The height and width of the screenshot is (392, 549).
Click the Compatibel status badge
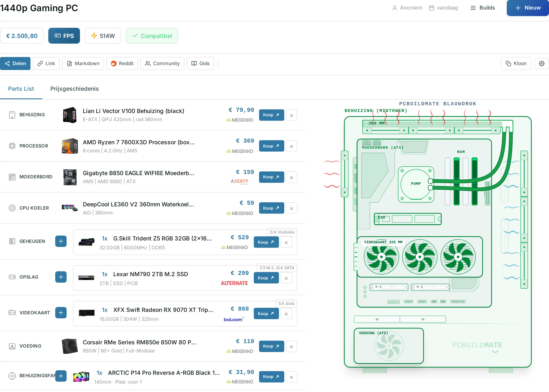coord(152,36)
